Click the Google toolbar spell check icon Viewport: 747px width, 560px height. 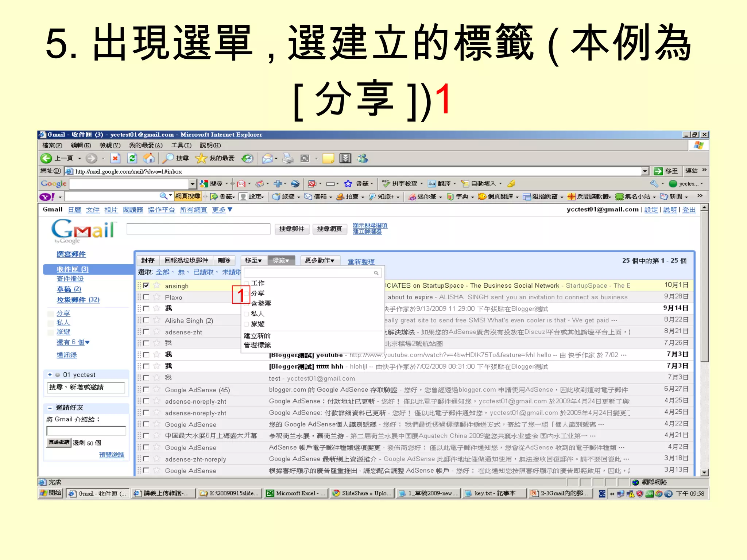[386, 183]
